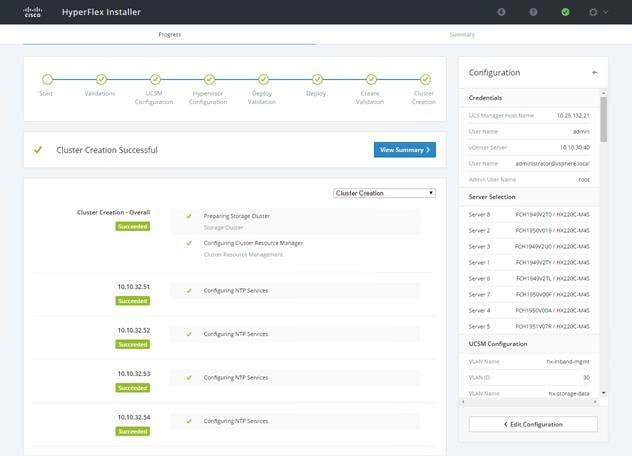Click the scrollbar down arrow in Configuration panel
Screen dimensions: 632x456
tap(603, 393)
